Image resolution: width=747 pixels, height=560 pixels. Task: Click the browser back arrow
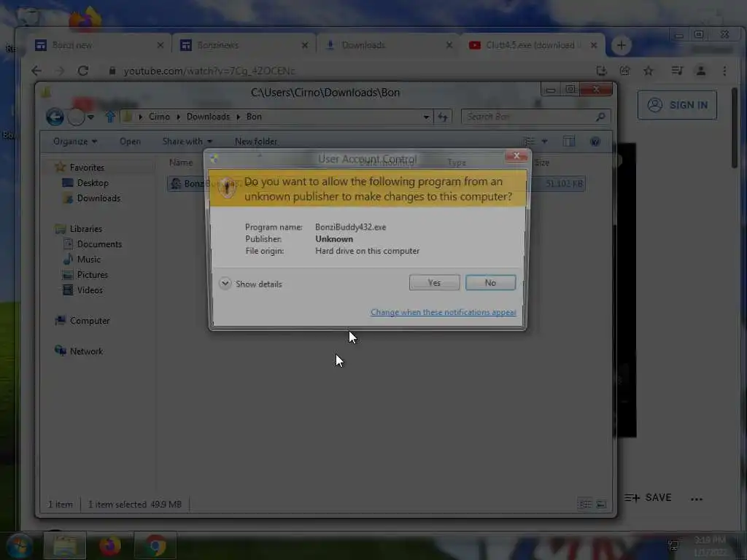coord(36,71)
